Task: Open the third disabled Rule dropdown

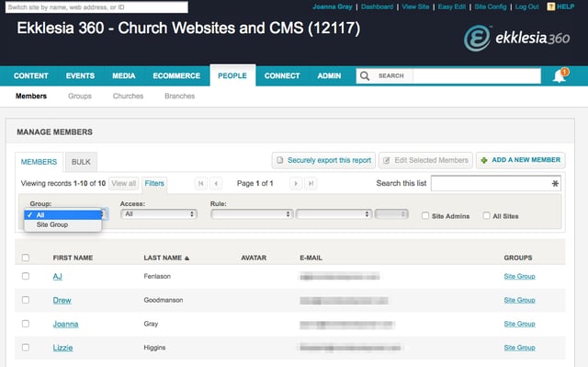Action: [x=391, y=214]
